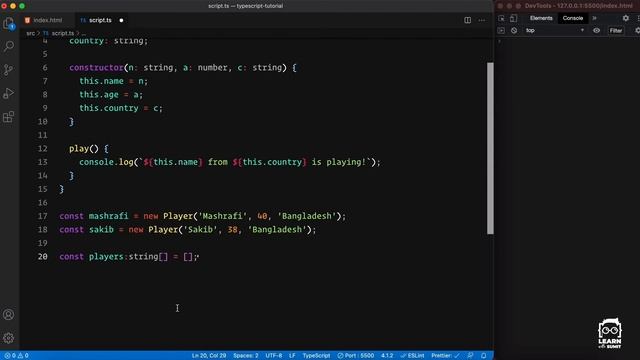Open the notifications bell in status bar
640x360 pixels.
484,356
